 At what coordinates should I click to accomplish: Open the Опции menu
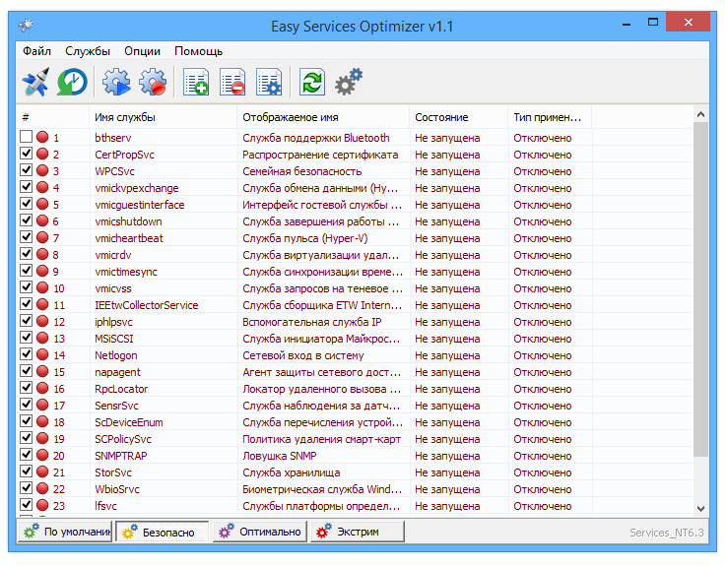coord(142,51)
